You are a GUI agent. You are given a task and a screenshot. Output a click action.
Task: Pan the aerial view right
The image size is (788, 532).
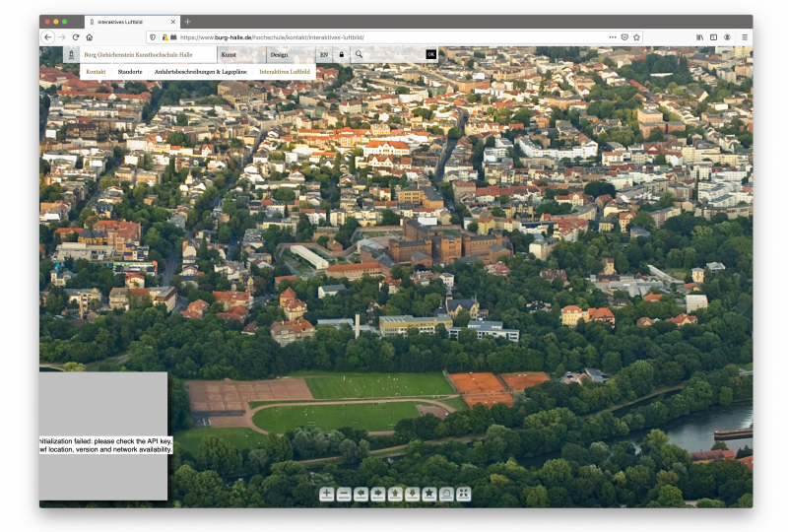377,495
